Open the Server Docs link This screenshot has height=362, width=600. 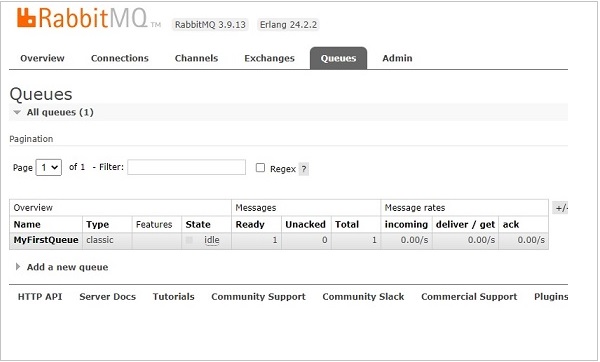[x=108, y=297]
